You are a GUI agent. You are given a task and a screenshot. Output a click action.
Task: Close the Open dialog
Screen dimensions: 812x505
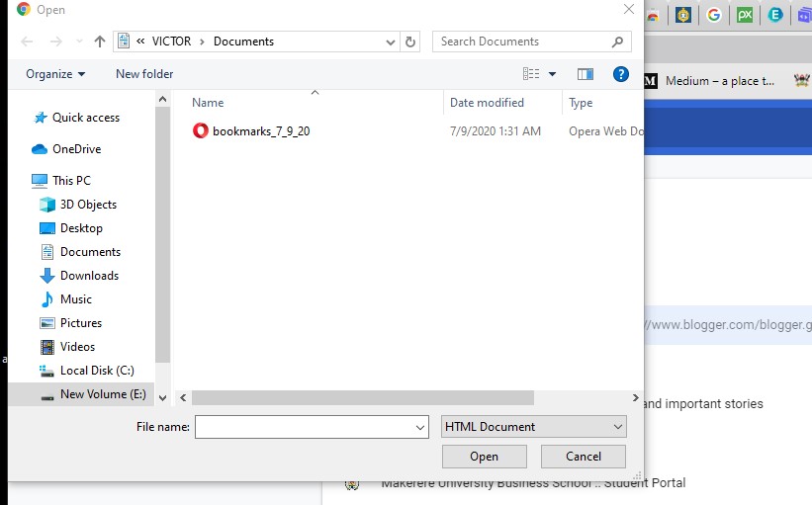(629, 9)
